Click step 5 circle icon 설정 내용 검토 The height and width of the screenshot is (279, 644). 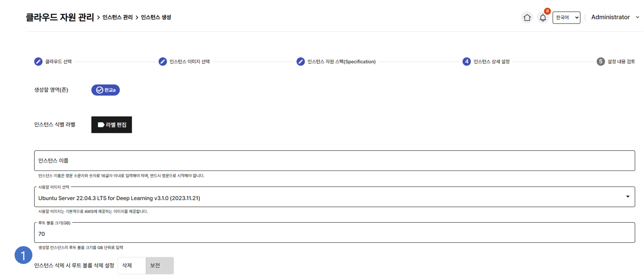pyautogui.click(x=600, y=62)
